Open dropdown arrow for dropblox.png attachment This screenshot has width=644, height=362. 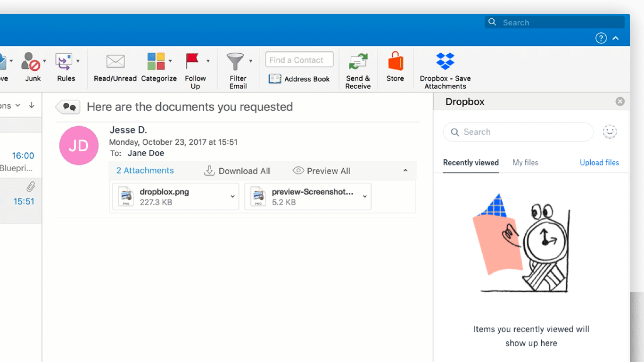click(232, 197)
